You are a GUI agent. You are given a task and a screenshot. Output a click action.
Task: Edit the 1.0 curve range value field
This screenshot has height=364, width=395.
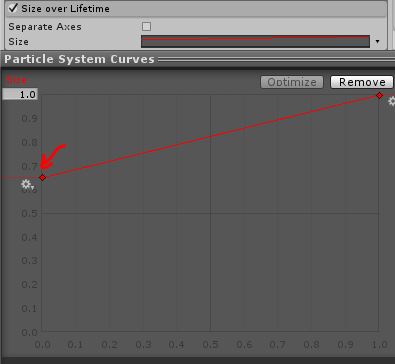20,94
